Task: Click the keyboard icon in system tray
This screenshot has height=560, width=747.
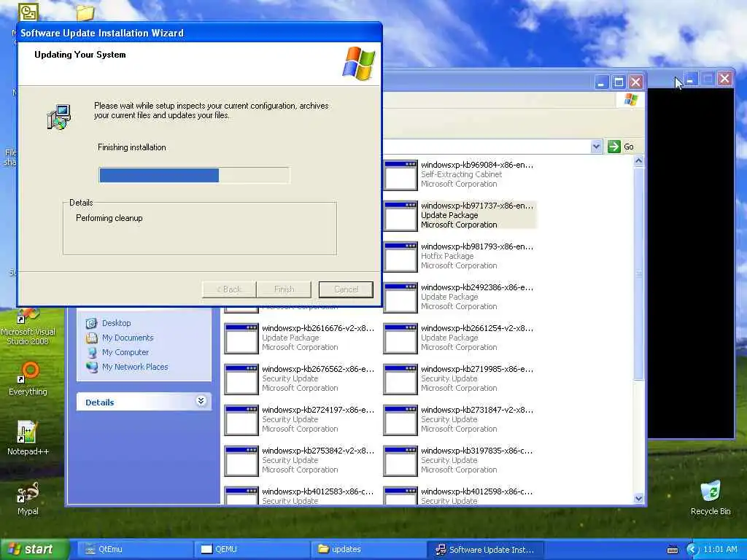Action: (672, 550)
